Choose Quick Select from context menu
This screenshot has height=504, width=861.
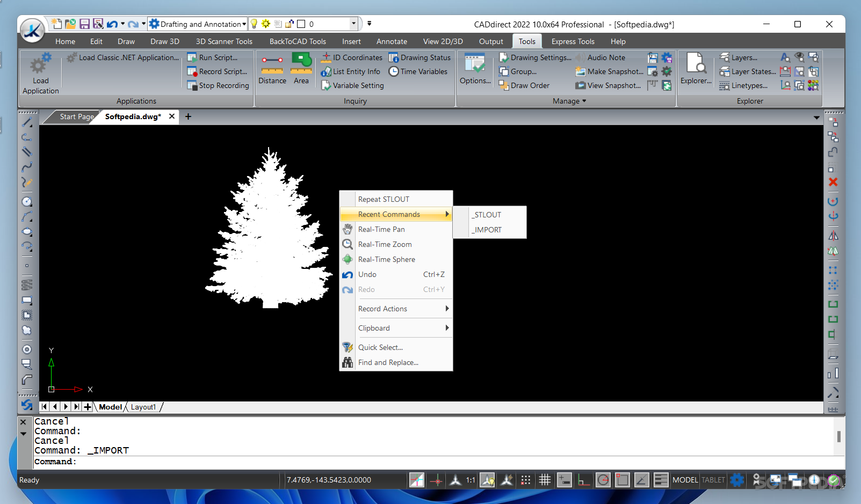point(396,347)
